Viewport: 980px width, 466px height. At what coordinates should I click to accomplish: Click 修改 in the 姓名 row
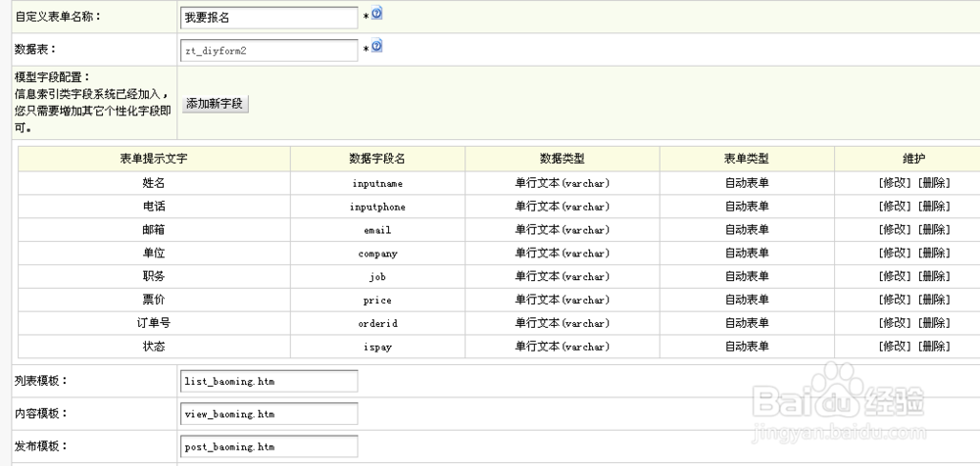pyautogui.click(x=896, y=183)
